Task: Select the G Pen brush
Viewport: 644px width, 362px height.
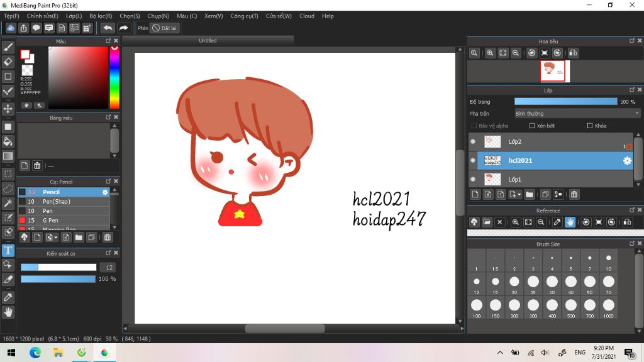Action: click(x=64, y=221)
